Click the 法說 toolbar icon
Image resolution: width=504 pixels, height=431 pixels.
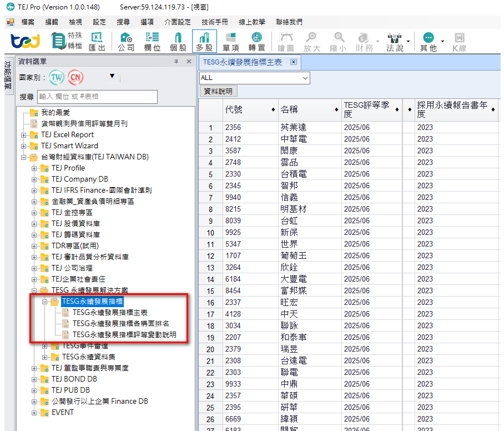point(395,42)
